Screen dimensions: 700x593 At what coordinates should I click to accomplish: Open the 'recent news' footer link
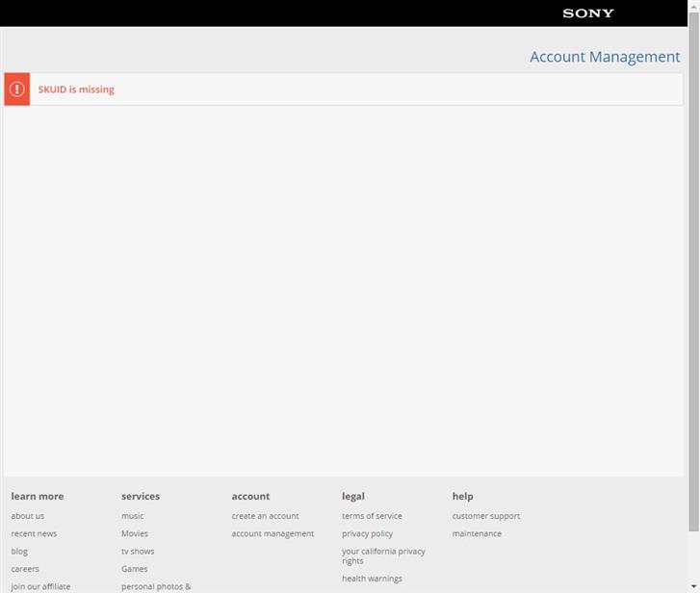pyautogui.click(x=34, y=533)
